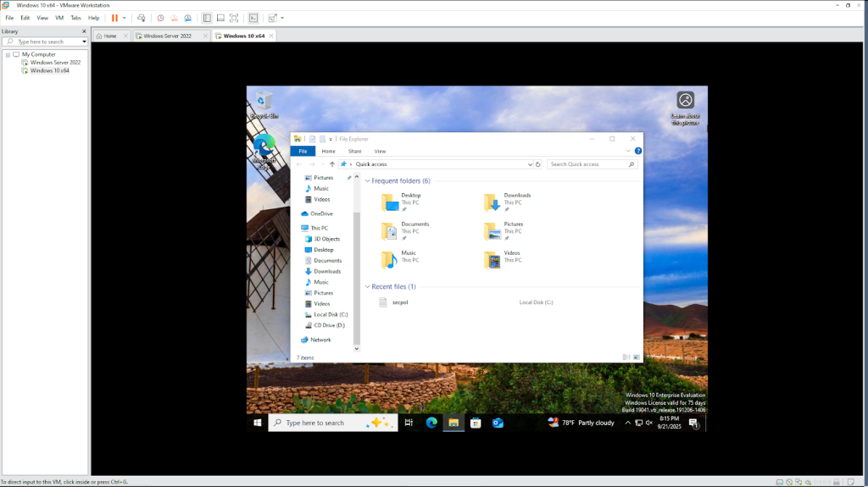Switch to large icons view in Explorer

(636, 357)
